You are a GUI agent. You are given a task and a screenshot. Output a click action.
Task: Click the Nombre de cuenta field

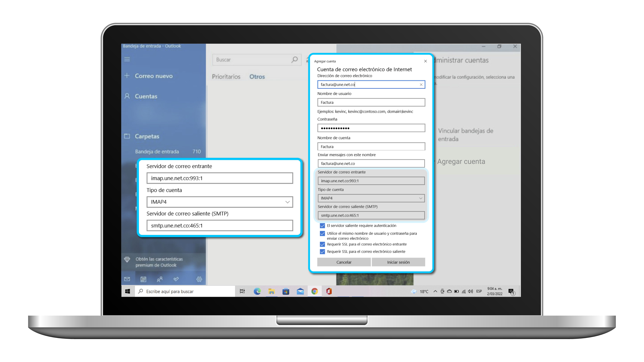point(371,146)
